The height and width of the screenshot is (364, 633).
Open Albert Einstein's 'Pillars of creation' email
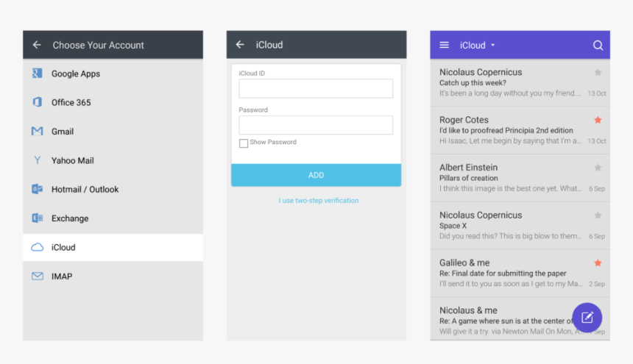click(x=520, y=178)
